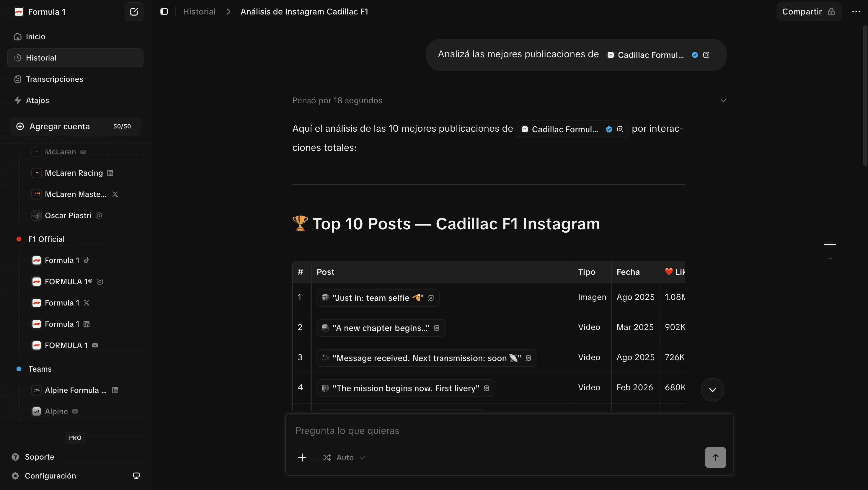This screenshot has height=490, width=868.
Task: Focus the 'Pregunta lo que quieras' input
Action: click(x=509, y=430)
